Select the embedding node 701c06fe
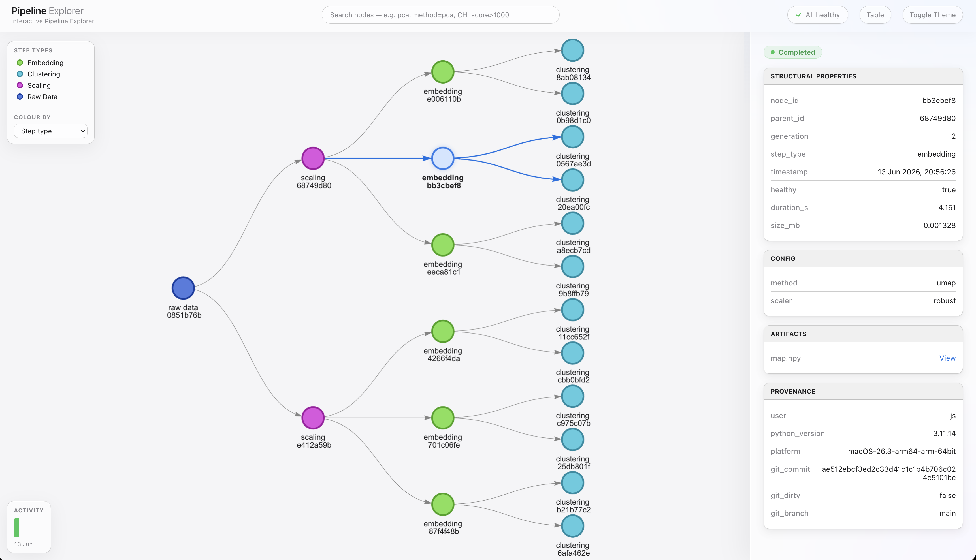 coord(443,418)
